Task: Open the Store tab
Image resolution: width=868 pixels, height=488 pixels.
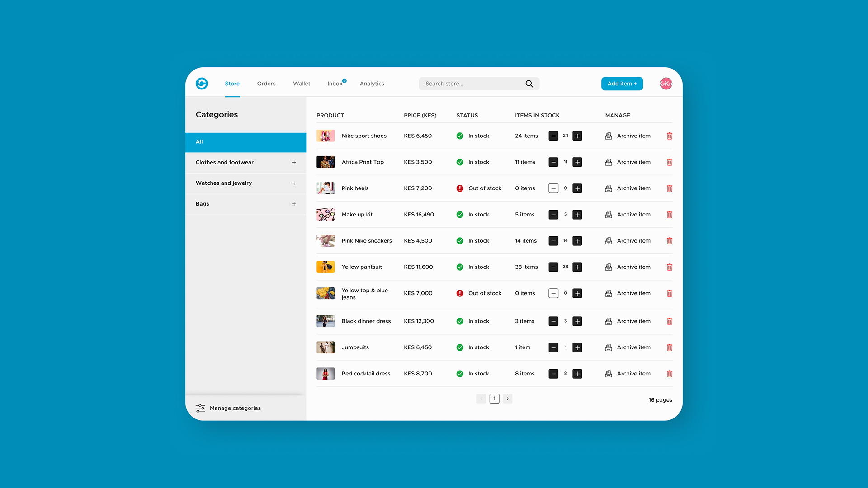Action: (232, 84)
